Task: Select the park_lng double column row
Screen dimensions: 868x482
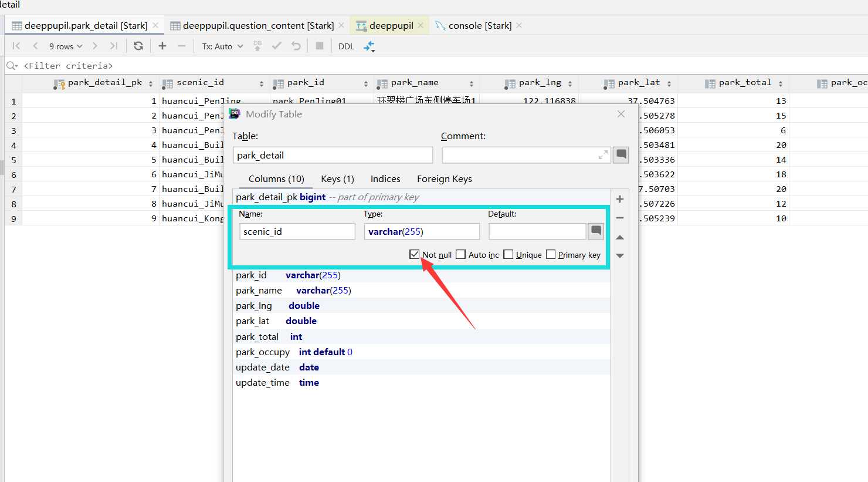Action: click(x=421, y=305)
